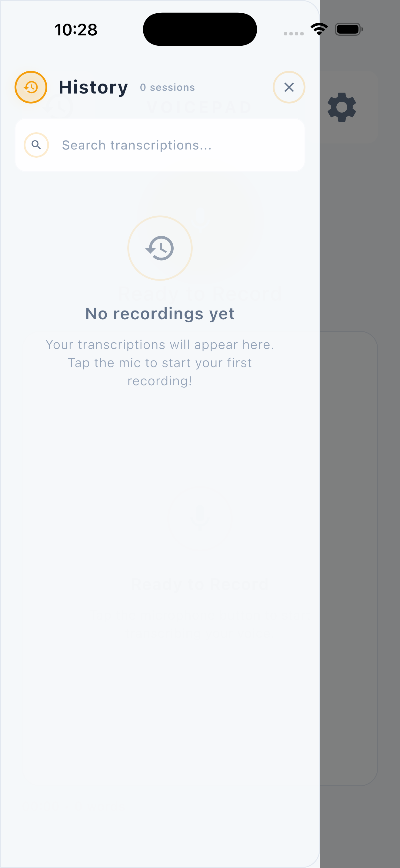
Task: Tap the History panel title
Action: click(93, 87)
